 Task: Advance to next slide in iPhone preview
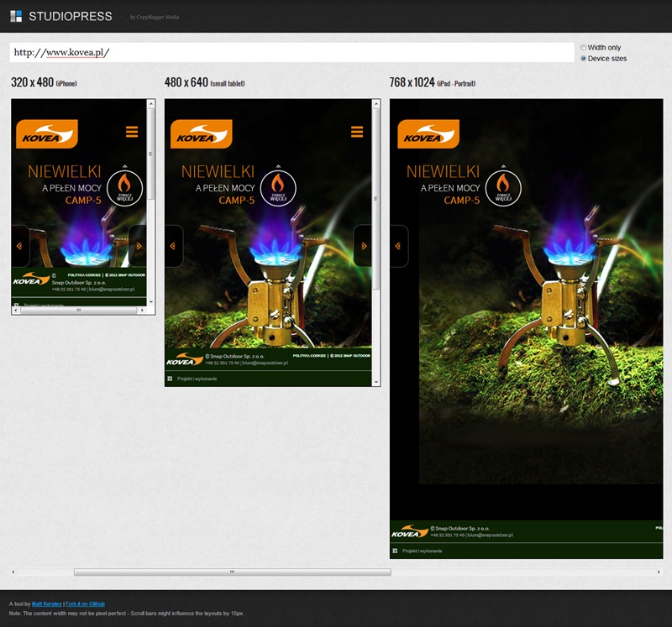[138, 246]
